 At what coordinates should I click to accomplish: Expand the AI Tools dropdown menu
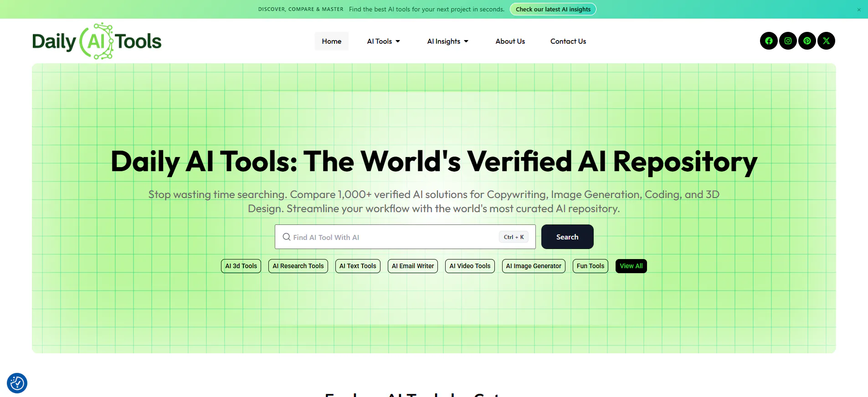click(x=384, y=41)
